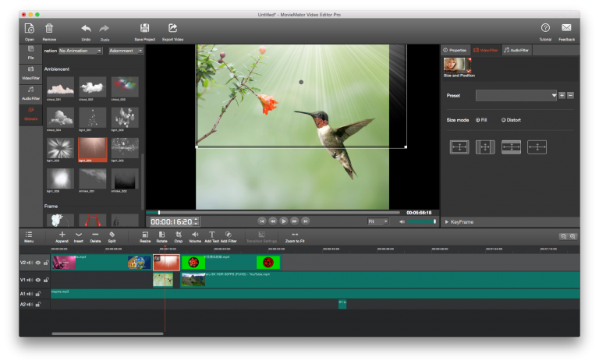Select the Fill size mode
The image size is (599, 364).
[x=481, y=120]
